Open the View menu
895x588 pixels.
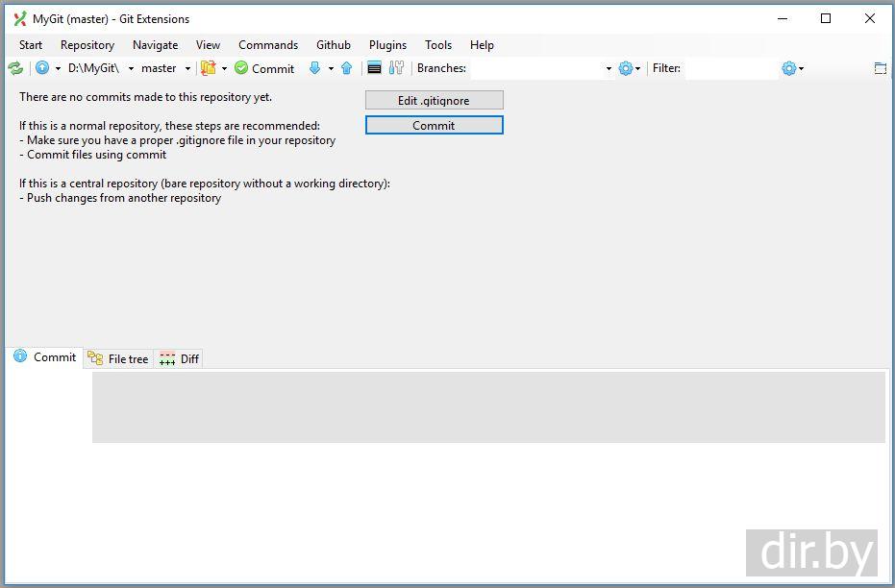(x=208, y=45)
